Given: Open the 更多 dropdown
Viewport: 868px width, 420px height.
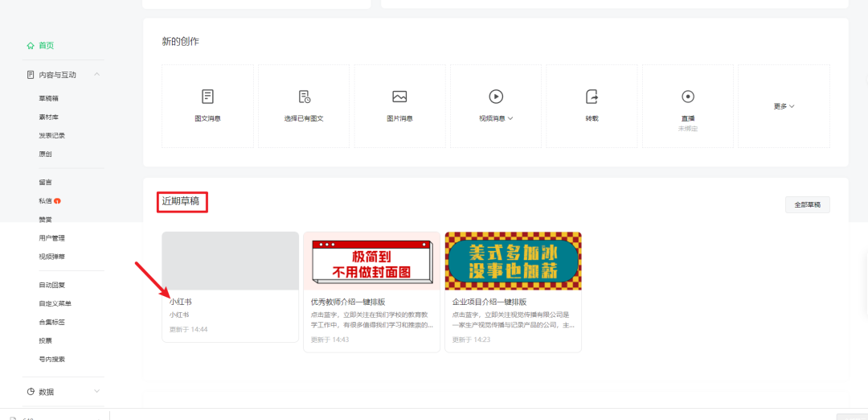Looking at the screenshot, I should pyautogui.click(x=784, y=106).
